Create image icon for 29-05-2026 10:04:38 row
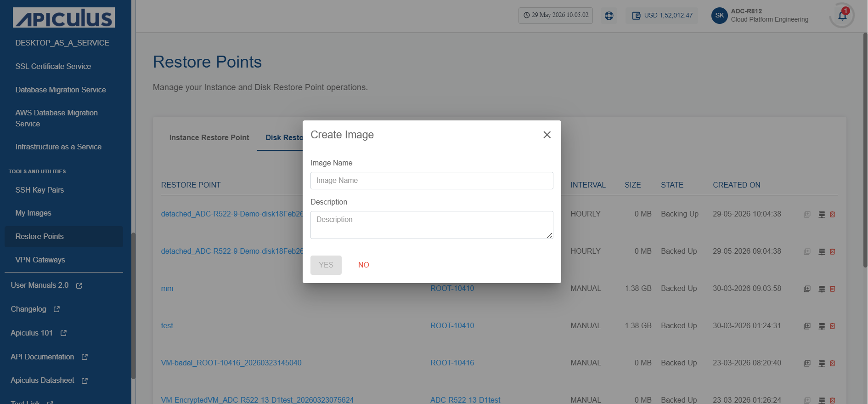 click(x=807, y=215)
